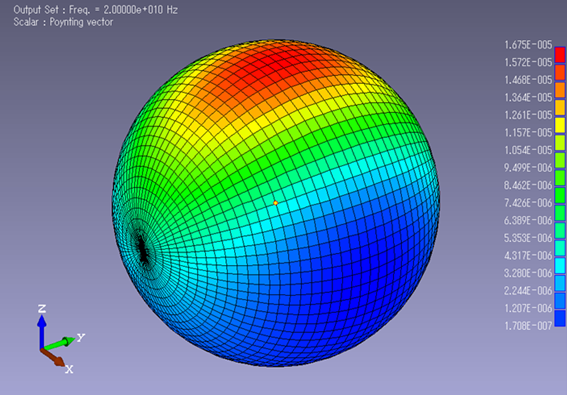Click the legend value 8.462E-006
This screenshot has width=567, height=395.
[x=528, y=186]
